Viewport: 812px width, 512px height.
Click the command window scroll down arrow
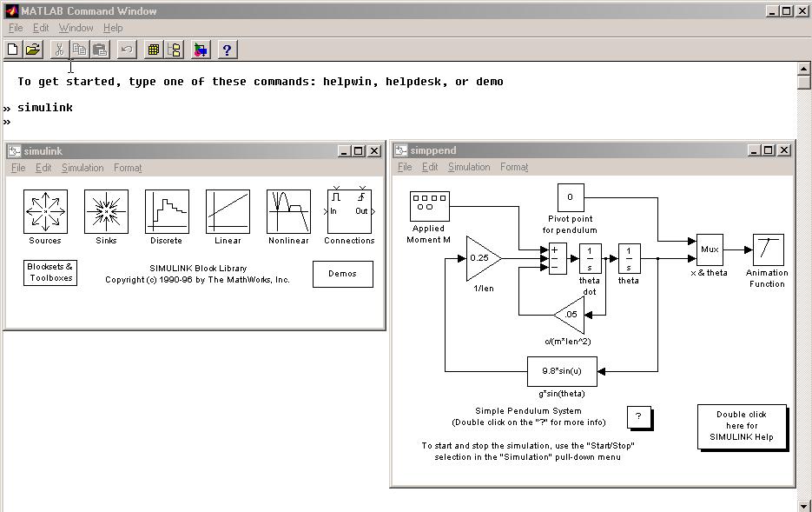803,506
